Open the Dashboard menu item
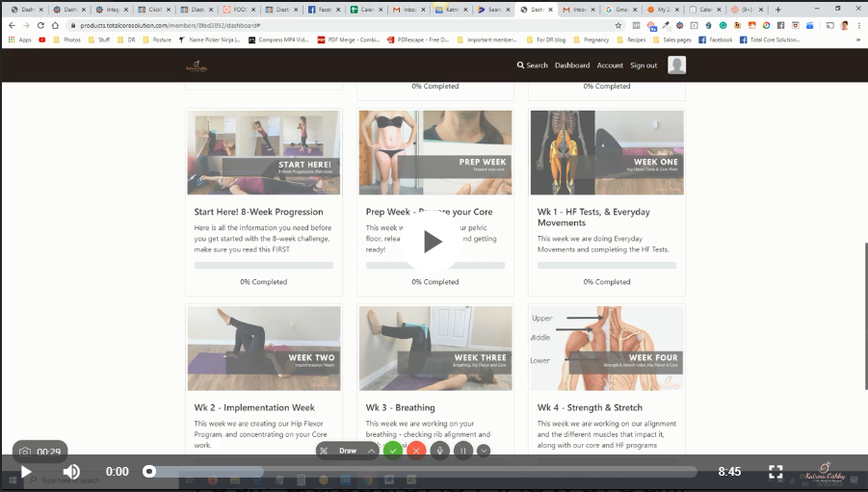 click(572, 65)
